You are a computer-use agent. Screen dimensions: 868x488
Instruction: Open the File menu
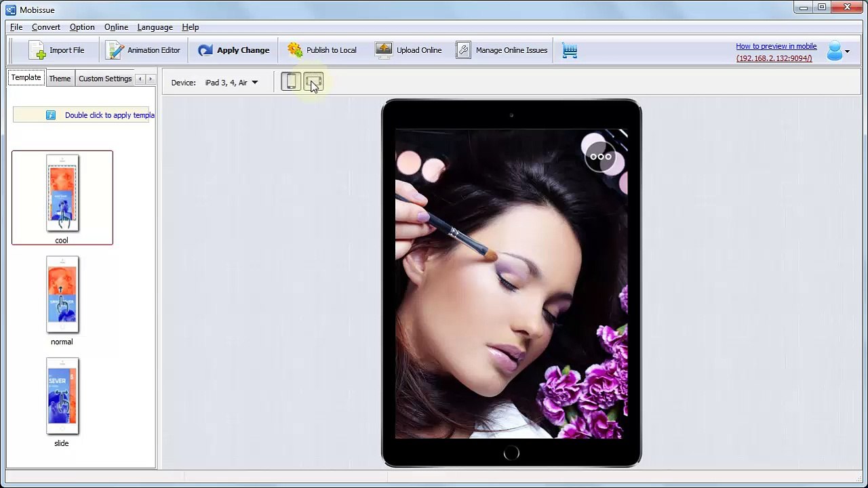(x=16, y=27)
